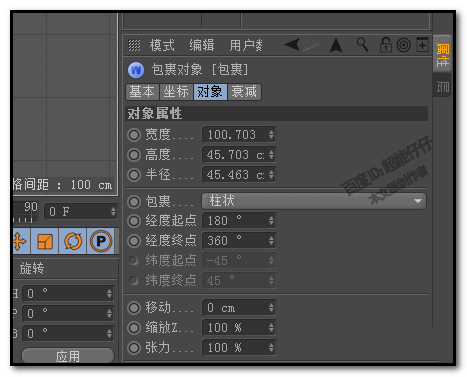Click the 缩放Z stepper arrows

[x=271, y=328]
